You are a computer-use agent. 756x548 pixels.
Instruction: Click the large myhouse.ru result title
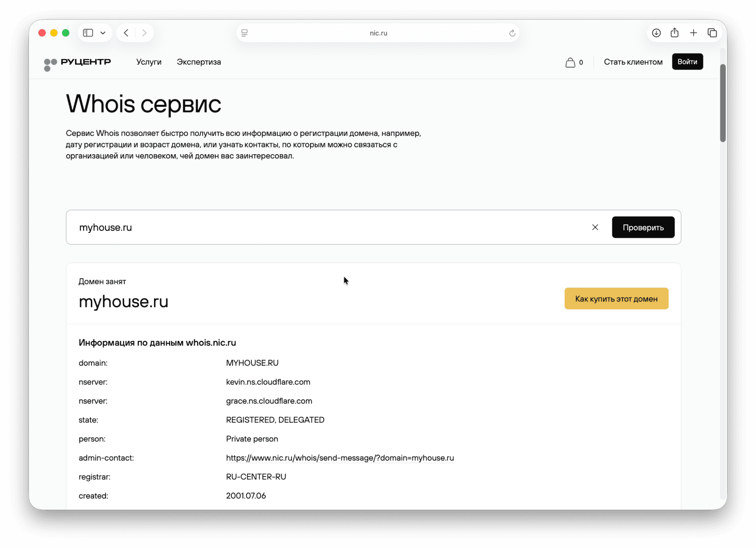123,301
